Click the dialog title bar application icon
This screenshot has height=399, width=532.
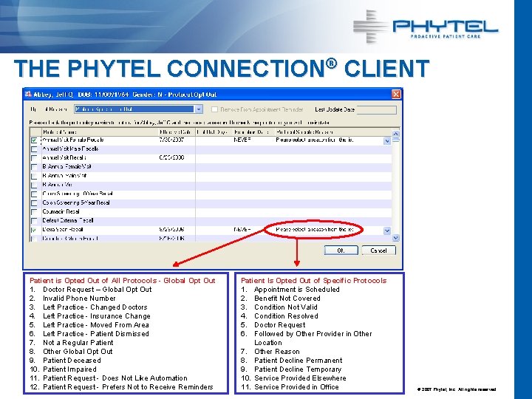coord(28,95)
